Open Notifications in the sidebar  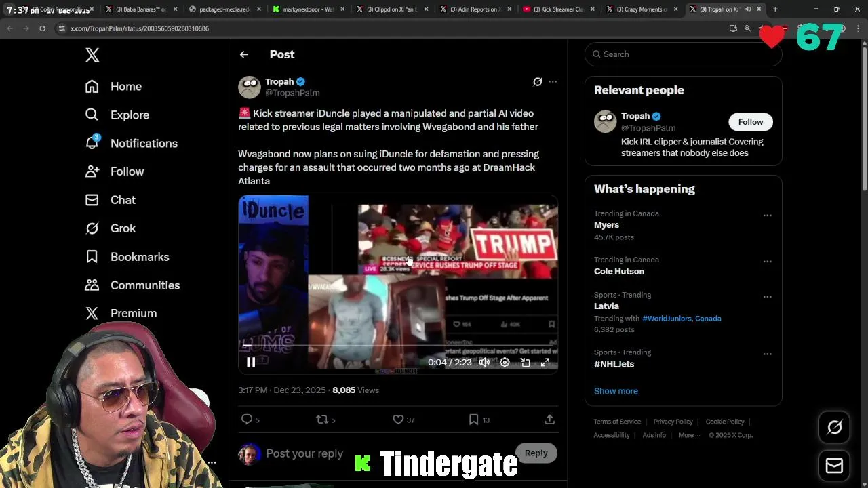(131, 144)
